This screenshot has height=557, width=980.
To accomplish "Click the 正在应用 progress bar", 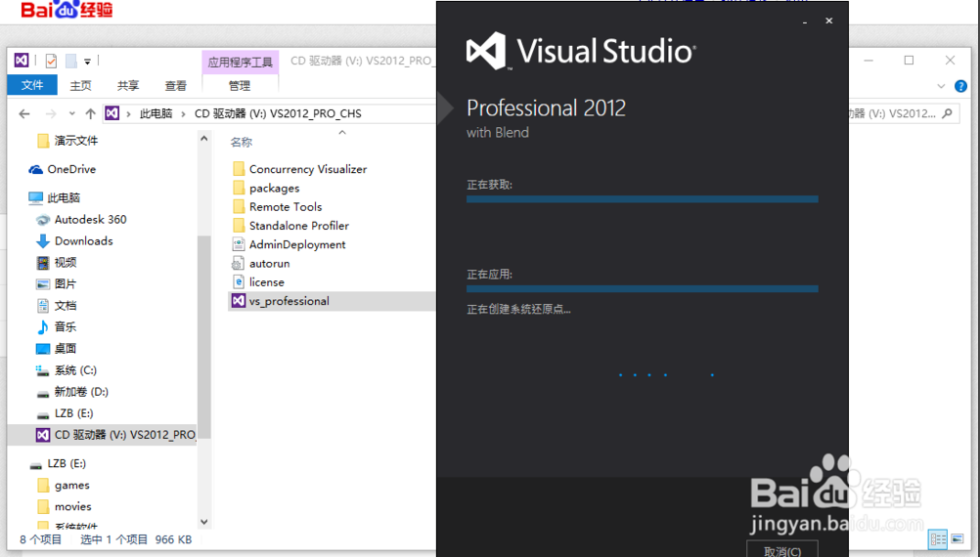I will (642, 288).
